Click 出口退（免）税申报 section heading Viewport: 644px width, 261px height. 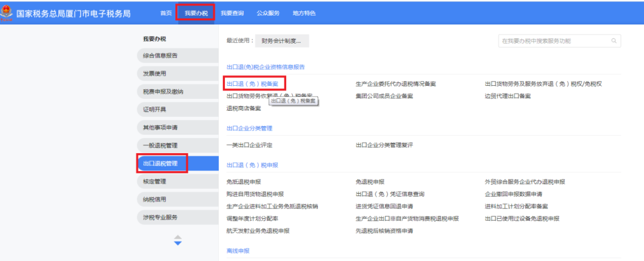[x=252, y=165]
